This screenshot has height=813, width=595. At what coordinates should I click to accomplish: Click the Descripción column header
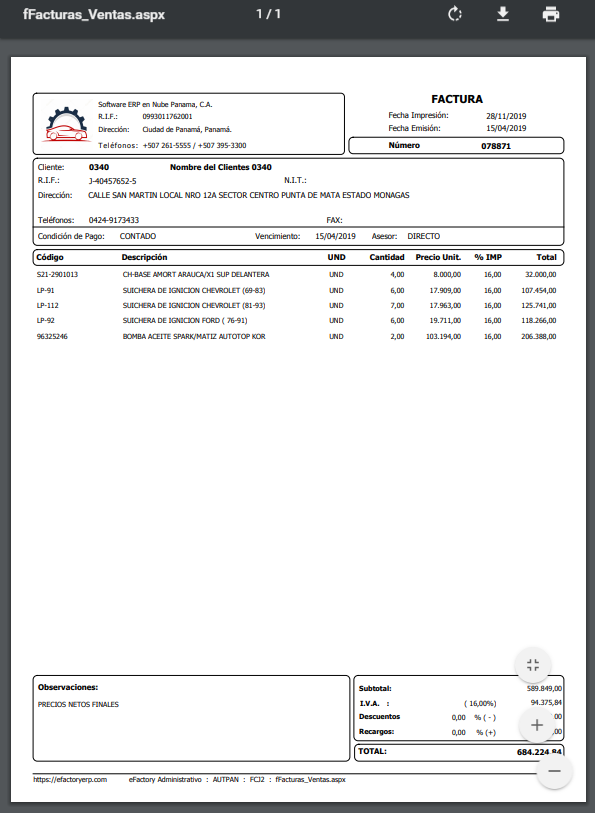tap(145, 257)
